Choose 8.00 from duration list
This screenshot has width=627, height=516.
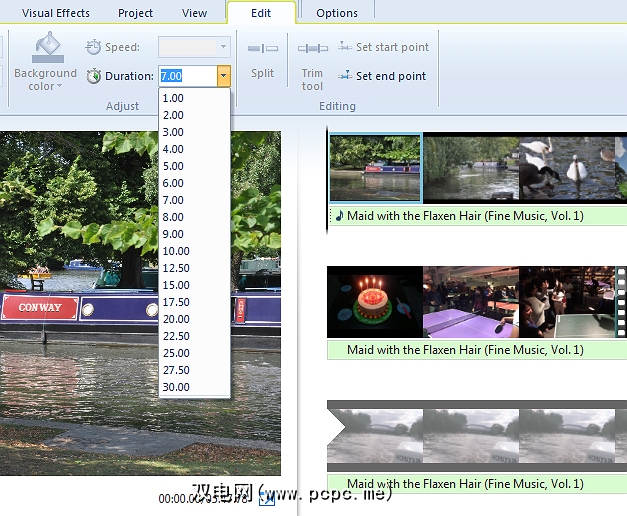pyautogui.click(x=194, y=217)
